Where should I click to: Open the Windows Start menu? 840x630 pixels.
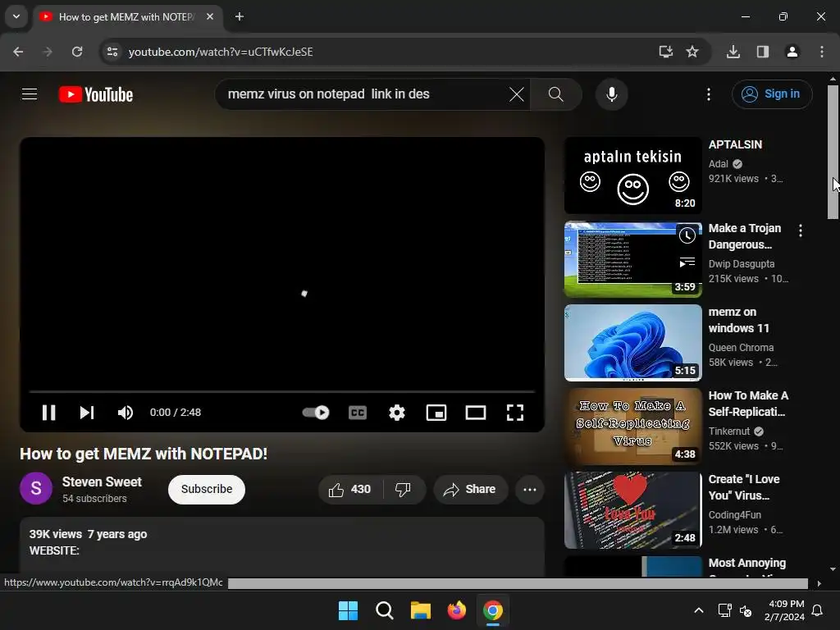click(348, 610)
